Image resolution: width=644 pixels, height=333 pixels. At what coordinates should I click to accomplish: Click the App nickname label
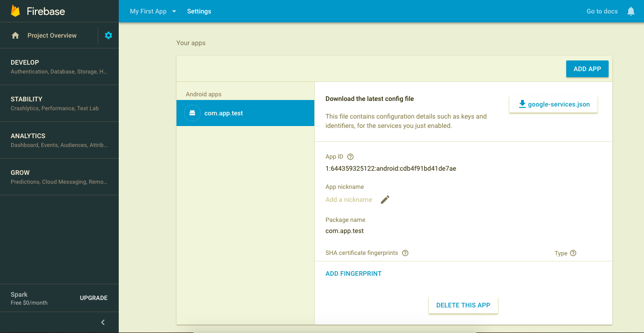(x=345, y=186)
